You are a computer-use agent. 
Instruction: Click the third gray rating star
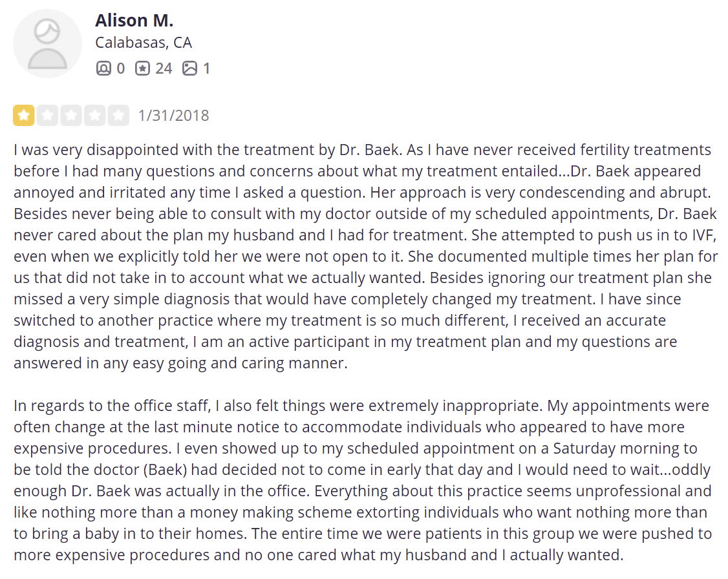71,116
